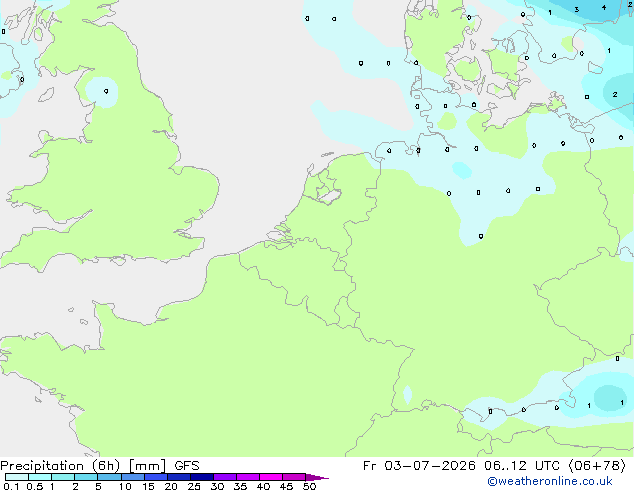This screenshot has width=634, height=490.
Task: Click the map value "4" at top right
Action: coord(604,8)
